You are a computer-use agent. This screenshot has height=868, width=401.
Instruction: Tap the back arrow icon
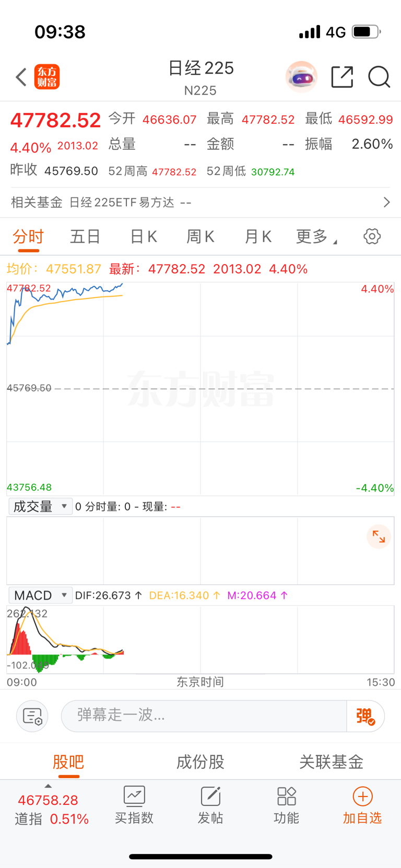click(x=21, y=77)
